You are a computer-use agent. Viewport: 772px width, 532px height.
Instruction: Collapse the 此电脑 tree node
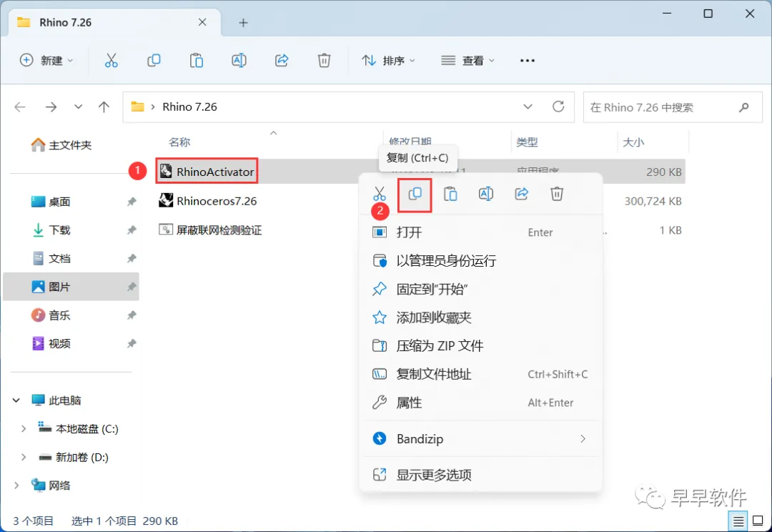[16, 400]
